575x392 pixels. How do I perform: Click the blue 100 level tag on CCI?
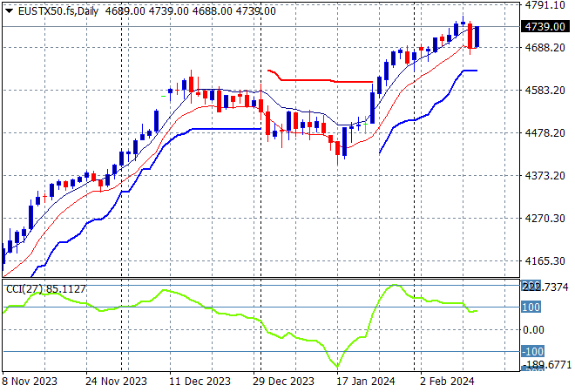pyautogui.click(x=531, y=308)
